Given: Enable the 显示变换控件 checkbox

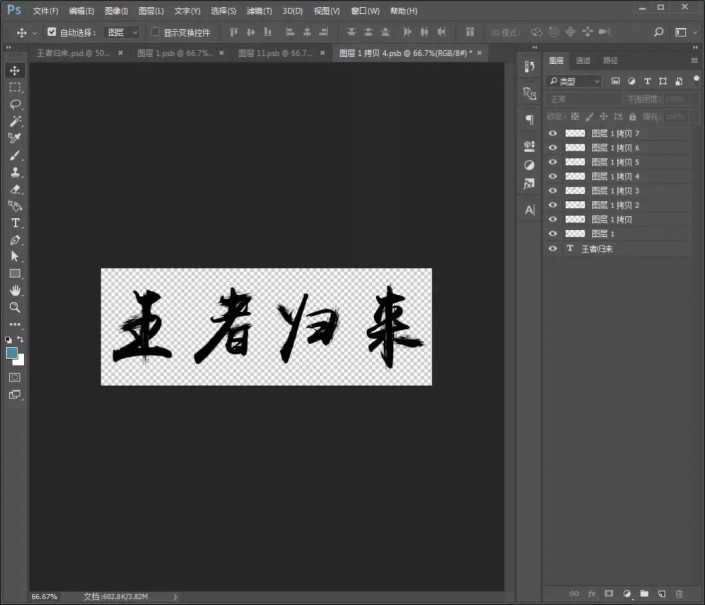Looking at the screenshot, I should click(155, 32).
